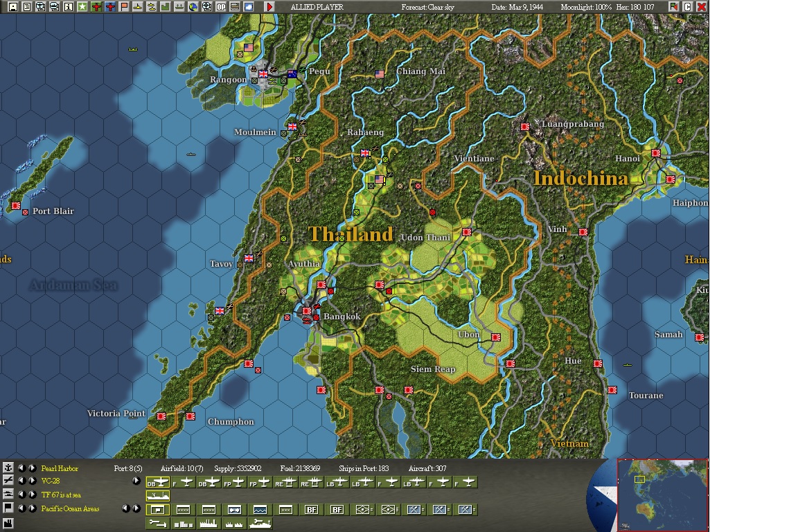
Task: Click the 'Ships in Port: 183' text
Action: coord(364,468)
